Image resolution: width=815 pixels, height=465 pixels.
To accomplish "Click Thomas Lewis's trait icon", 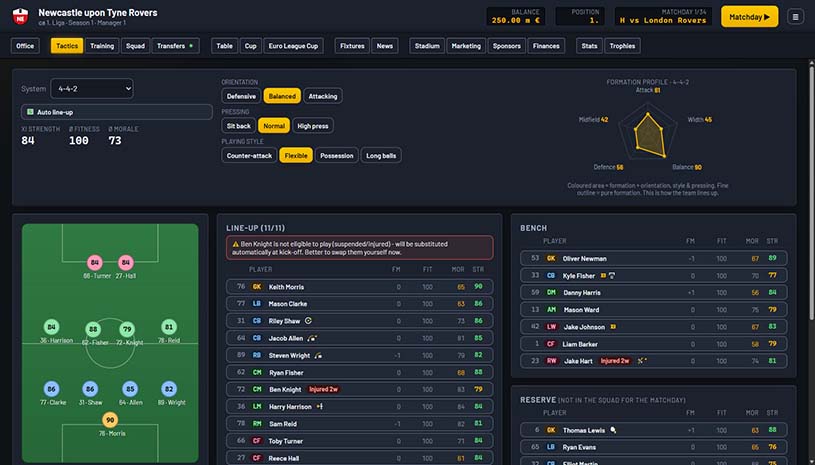I will coord(613,430).
